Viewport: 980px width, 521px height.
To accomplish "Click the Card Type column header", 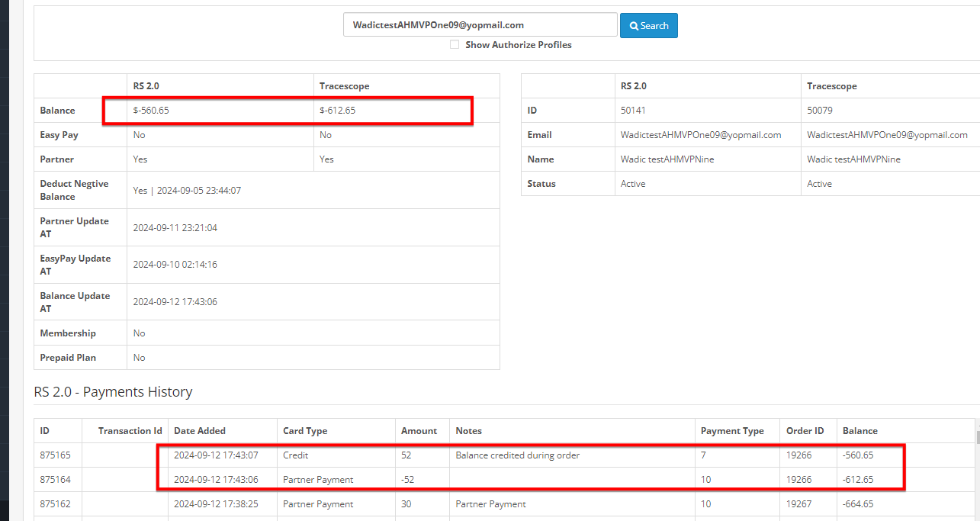I will click(305, 431).
